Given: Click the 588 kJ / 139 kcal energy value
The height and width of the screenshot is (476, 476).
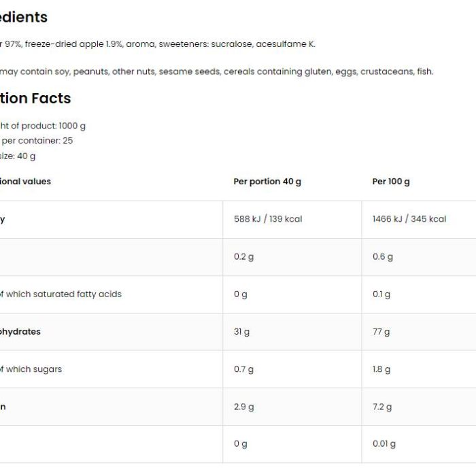Looking at the screenshot, I should click(x=268, y=219).
